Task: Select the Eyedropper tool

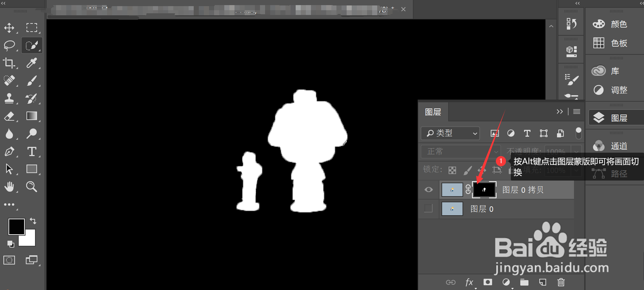Action: (32, 63)
